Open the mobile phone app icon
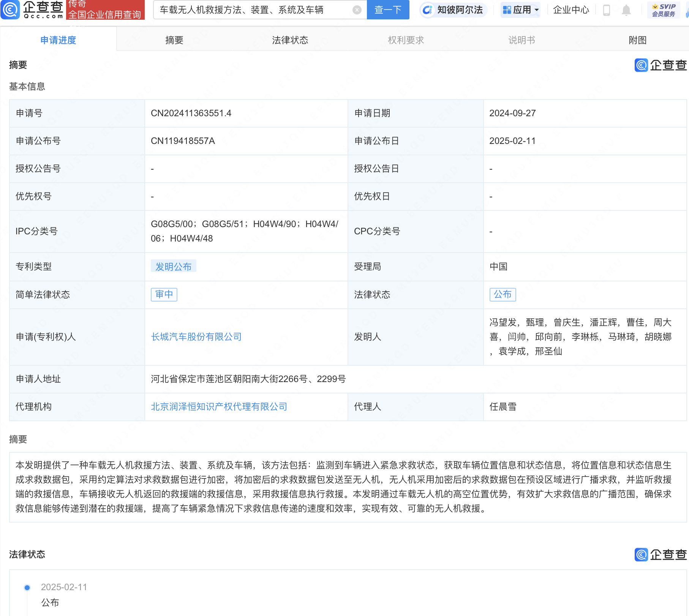The image size is (689, 616). point(607,10)
